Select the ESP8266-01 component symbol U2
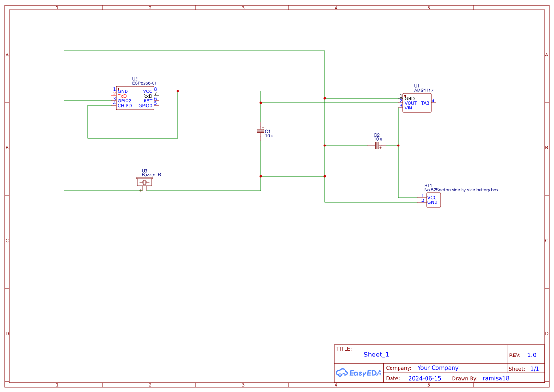 (x=136, y=98)
